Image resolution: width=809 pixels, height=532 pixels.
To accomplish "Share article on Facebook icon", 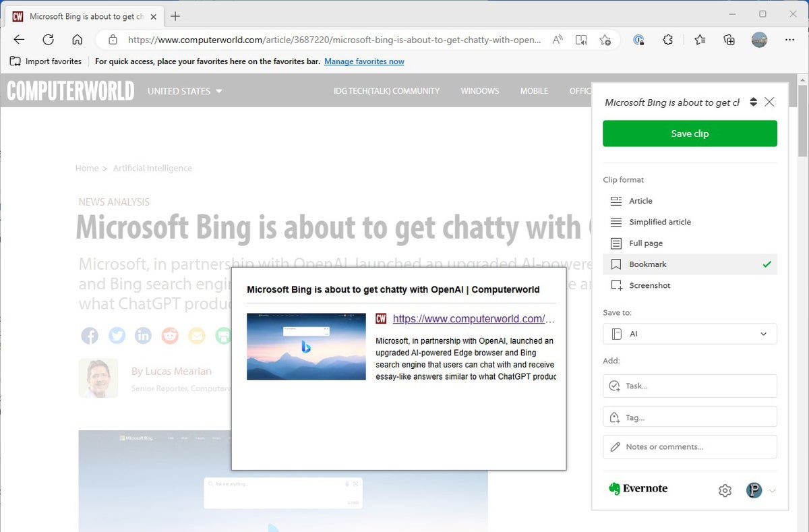I will 90,335.
